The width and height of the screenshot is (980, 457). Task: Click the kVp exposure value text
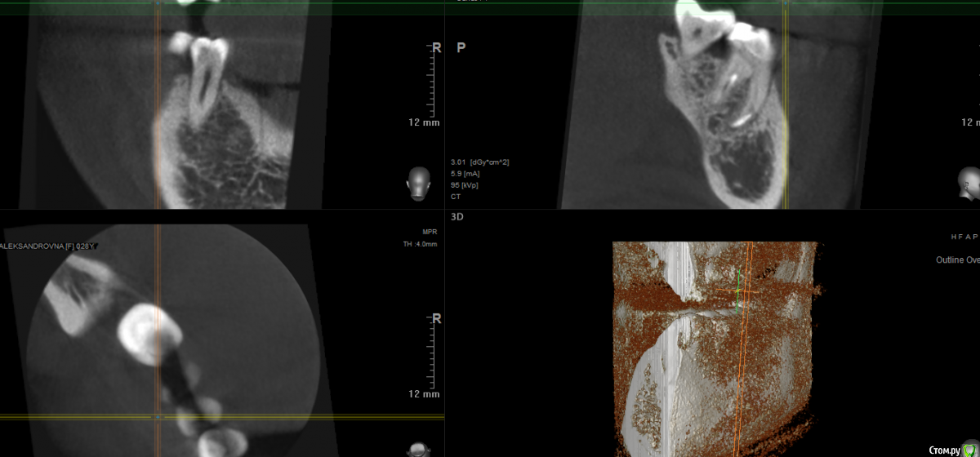pos(462,185)
